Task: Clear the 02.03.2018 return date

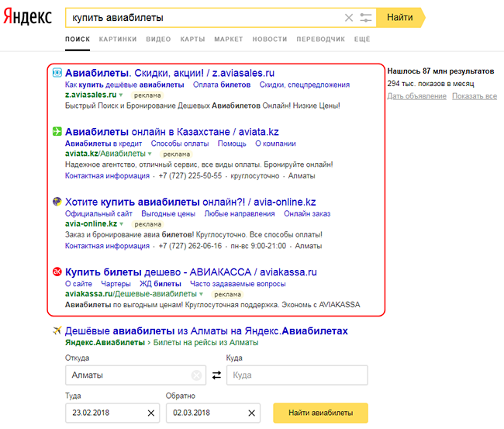Action: coord(250,413)
